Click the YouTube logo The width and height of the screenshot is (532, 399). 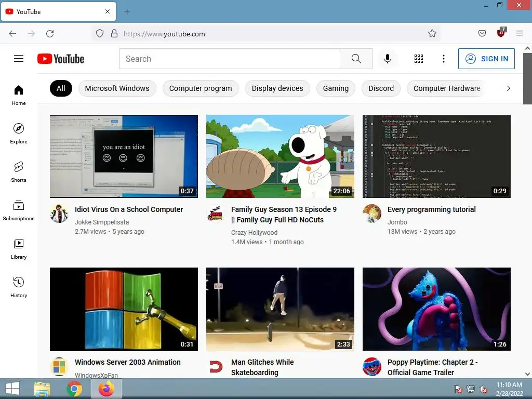tap(61, 59)
